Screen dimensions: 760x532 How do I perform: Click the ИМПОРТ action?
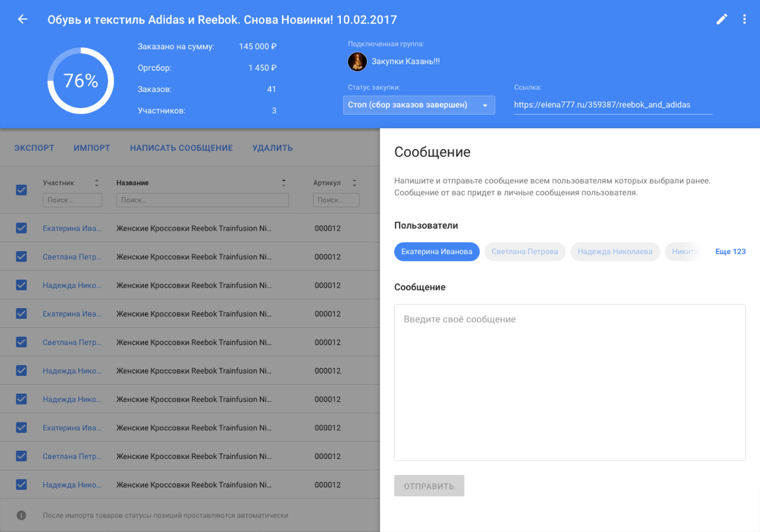pos(92,148)
